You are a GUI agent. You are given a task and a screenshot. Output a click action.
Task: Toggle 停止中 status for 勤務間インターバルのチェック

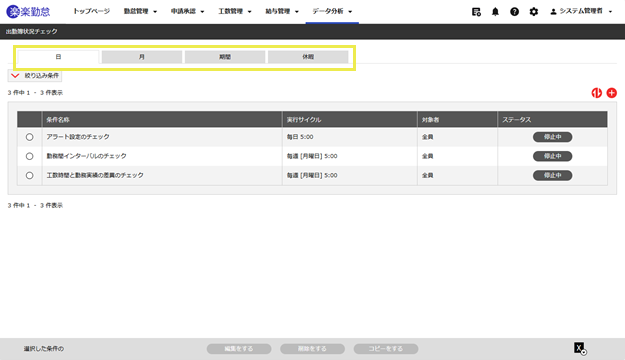click(x=552, y=156)
